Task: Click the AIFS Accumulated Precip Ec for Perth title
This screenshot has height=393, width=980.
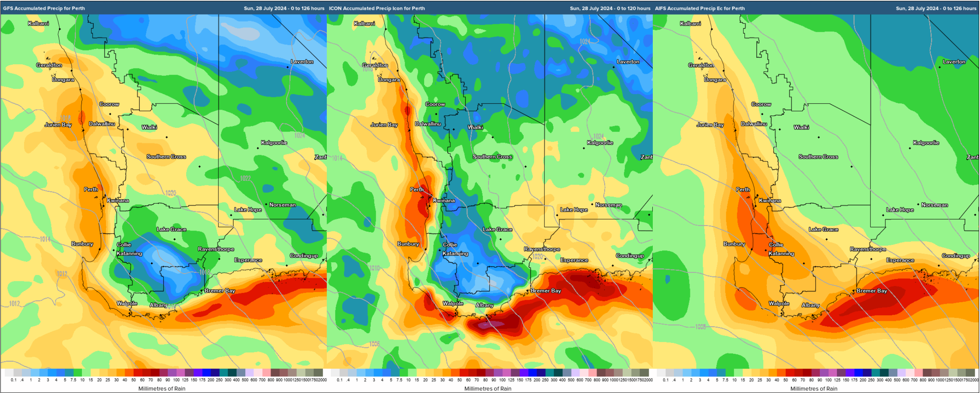Action: pyautogui.click(x=700, y=8)
